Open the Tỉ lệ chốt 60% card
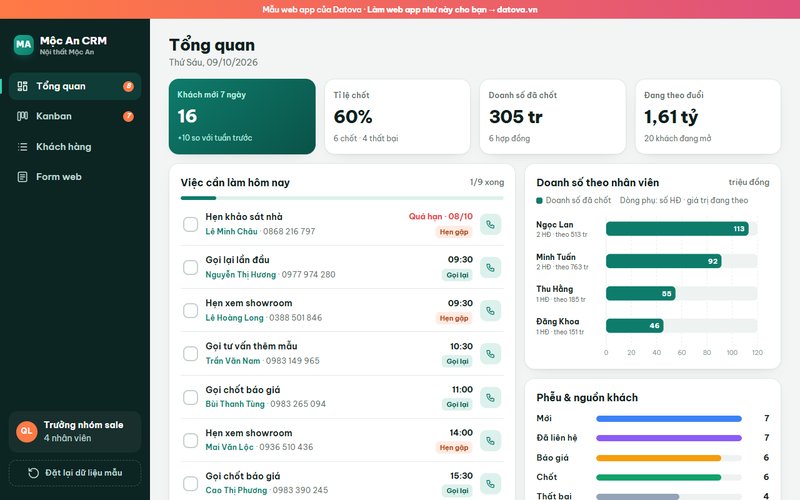 click(x=397, y=116)
